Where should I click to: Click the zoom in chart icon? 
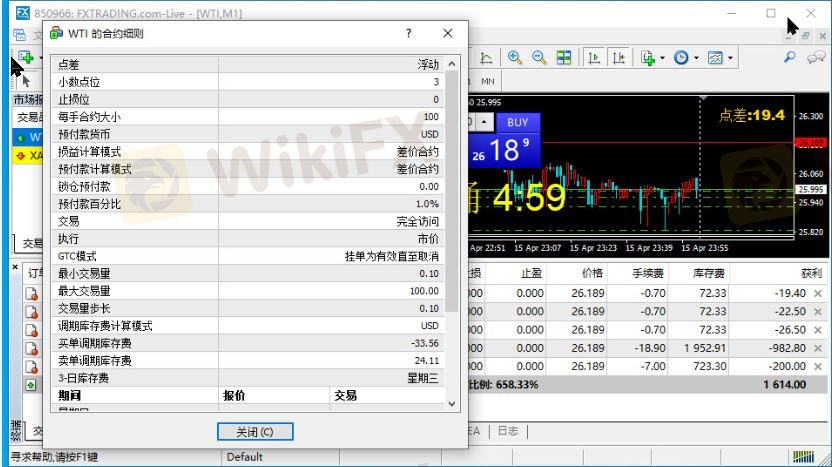515,58
